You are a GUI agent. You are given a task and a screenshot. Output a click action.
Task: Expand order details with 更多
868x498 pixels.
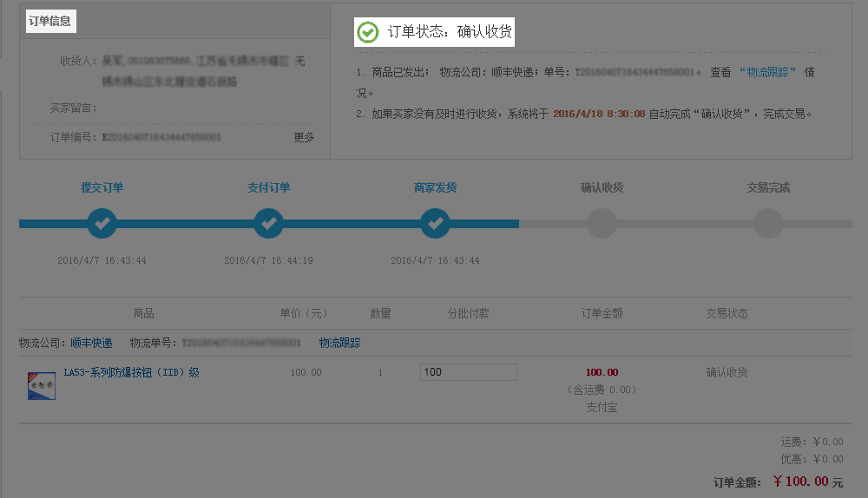coord(304,137)
